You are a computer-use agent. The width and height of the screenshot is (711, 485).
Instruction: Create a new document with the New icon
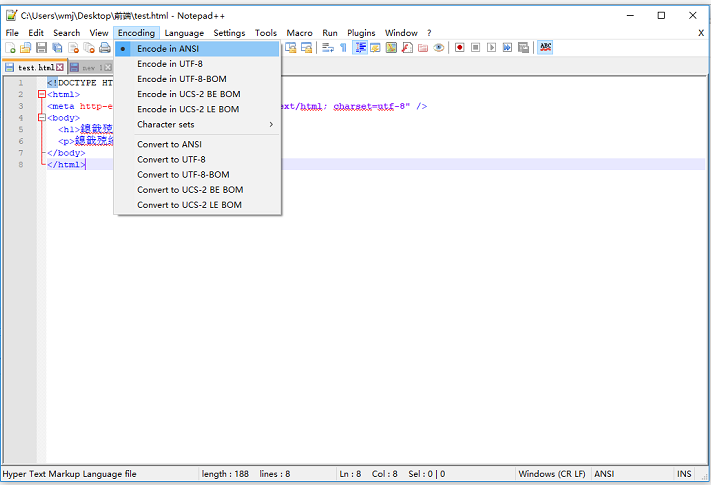point(10,48)
